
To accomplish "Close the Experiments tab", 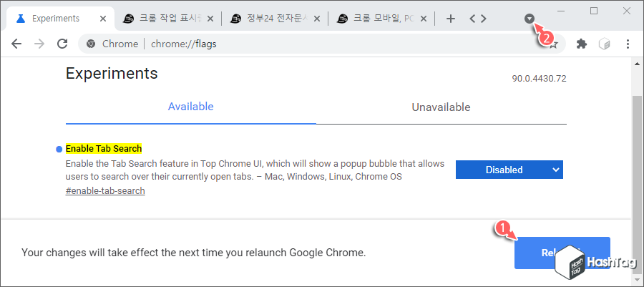I will (x=103, y=19).
